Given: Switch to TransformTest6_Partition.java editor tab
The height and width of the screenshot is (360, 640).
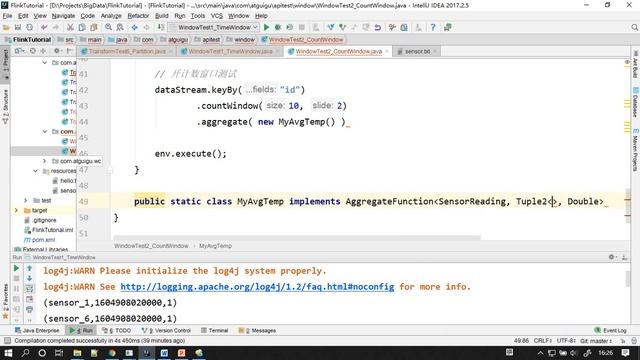Looking at the screenshot, I should [127, 51].
